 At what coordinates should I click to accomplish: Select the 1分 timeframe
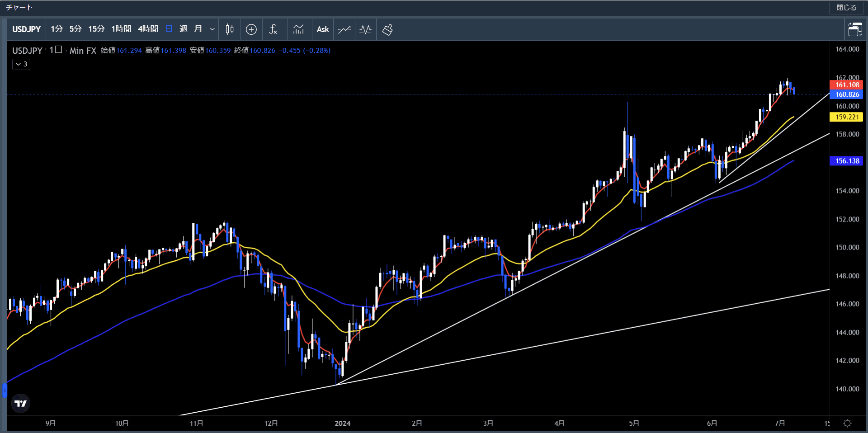tap(57, 29)
